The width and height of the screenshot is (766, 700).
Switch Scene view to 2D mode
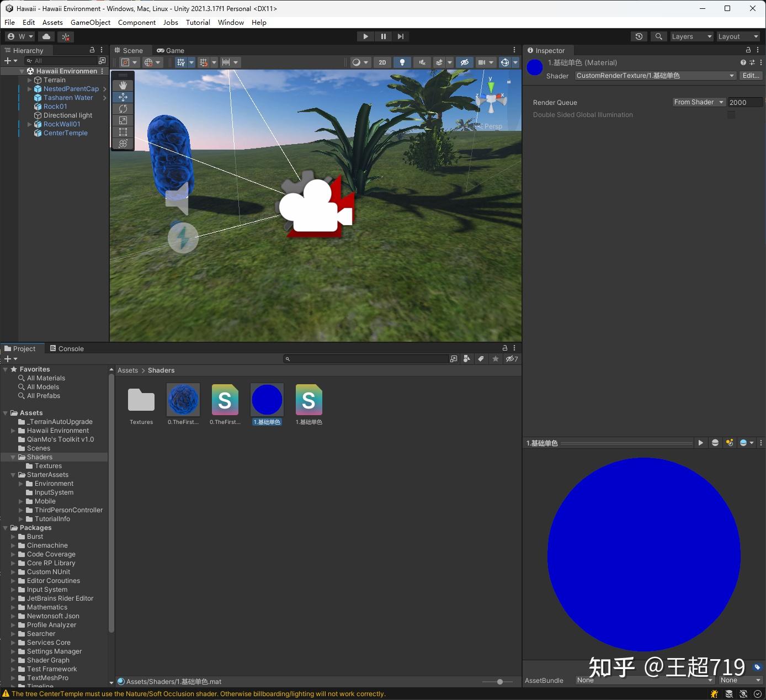[x=382, y=62]
